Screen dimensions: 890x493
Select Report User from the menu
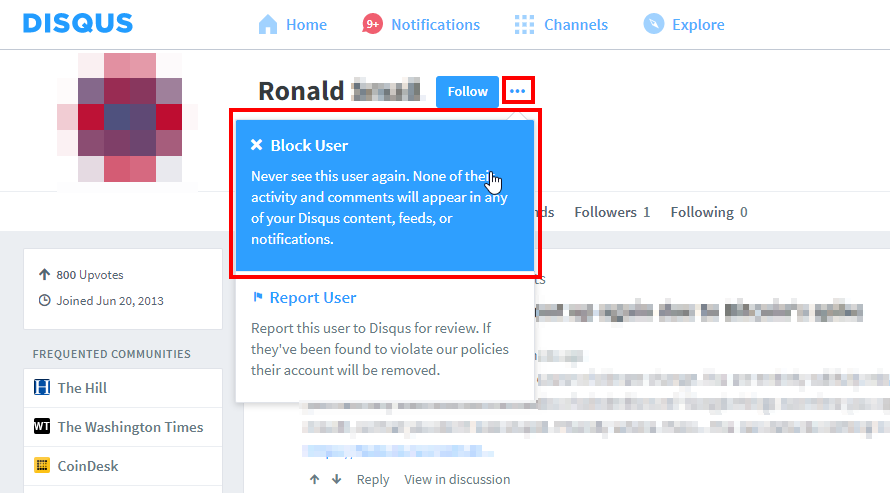tap(312, 298)
